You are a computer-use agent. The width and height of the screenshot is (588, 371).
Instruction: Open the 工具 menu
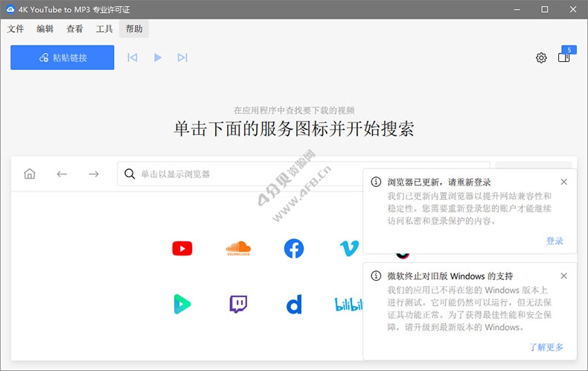[x=104, y=29]
